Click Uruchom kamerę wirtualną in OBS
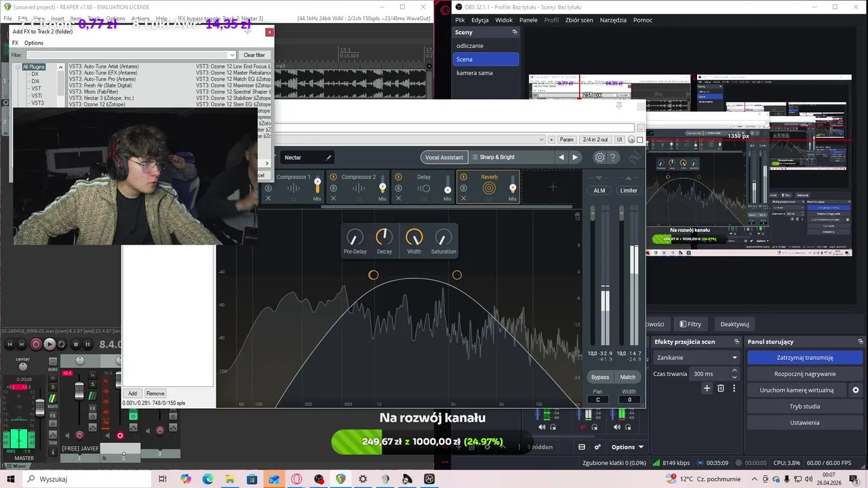This screenshot has height=488, width=868. coord(797,390)
